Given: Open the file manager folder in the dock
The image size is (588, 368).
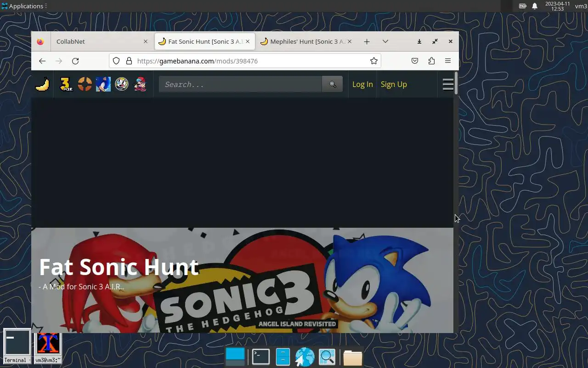Looking at the screenshot, I should (x=353, y=357).
